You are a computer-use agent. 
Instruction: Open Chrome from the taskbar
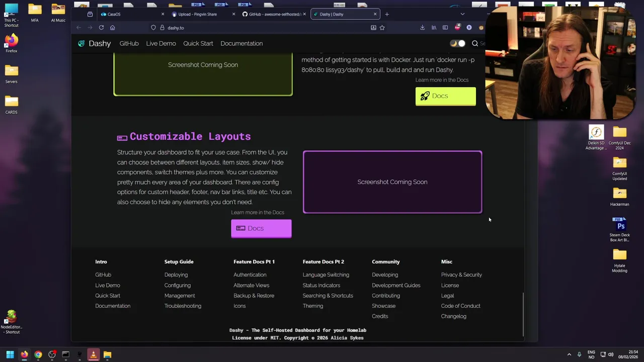[38, 354]
